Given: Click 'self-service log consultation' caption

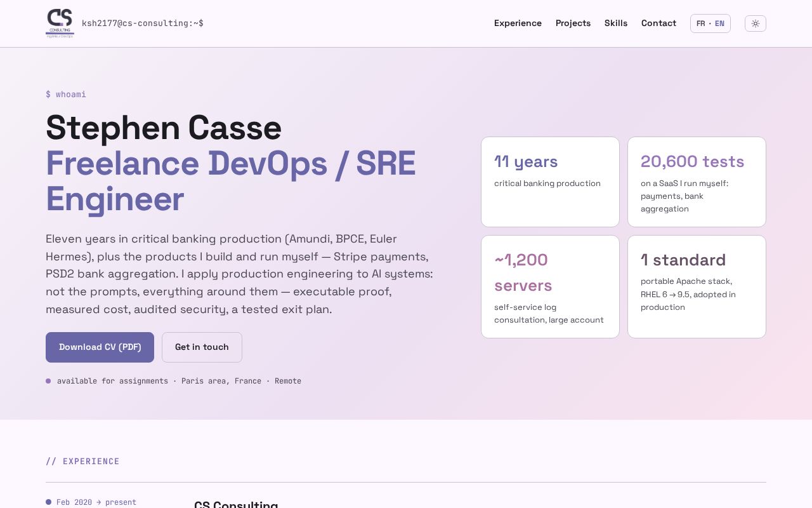Looking at the screenshot, I should pyautogui.click(x=549, y=314).
